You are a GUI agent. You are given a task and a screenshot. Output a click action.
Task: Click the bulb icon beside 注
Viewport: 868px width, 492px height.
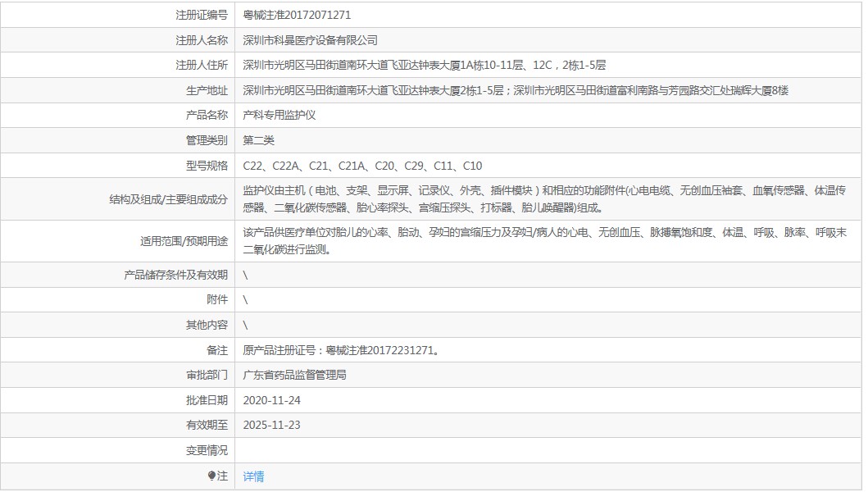(x=211, y=476)
